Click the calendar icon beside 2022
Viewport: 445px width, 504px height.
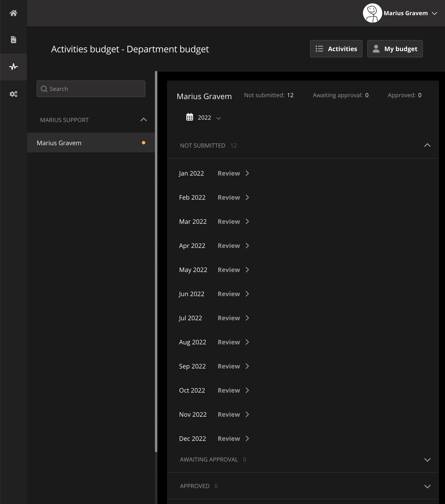(x=189, y=117)
